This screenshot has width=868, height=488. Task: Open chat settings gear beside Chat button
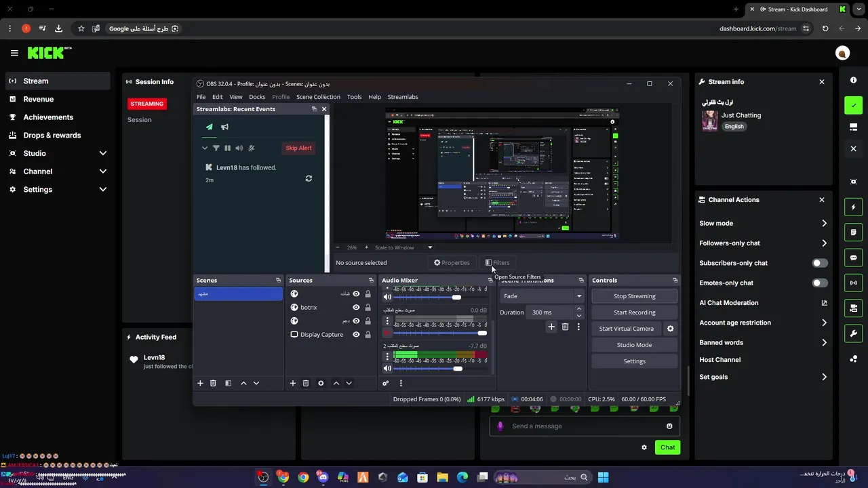tap(644, 447)
